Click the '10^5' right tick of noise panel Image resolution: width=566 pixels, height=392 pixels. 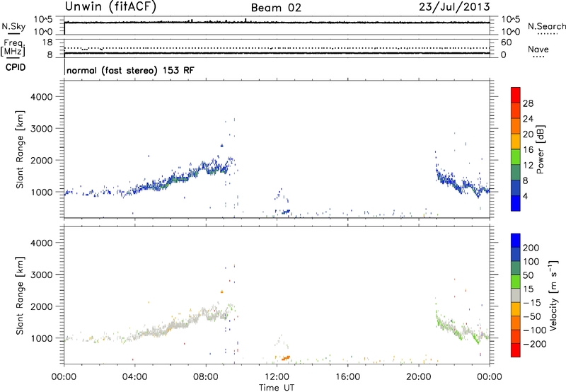click(510, 20)
